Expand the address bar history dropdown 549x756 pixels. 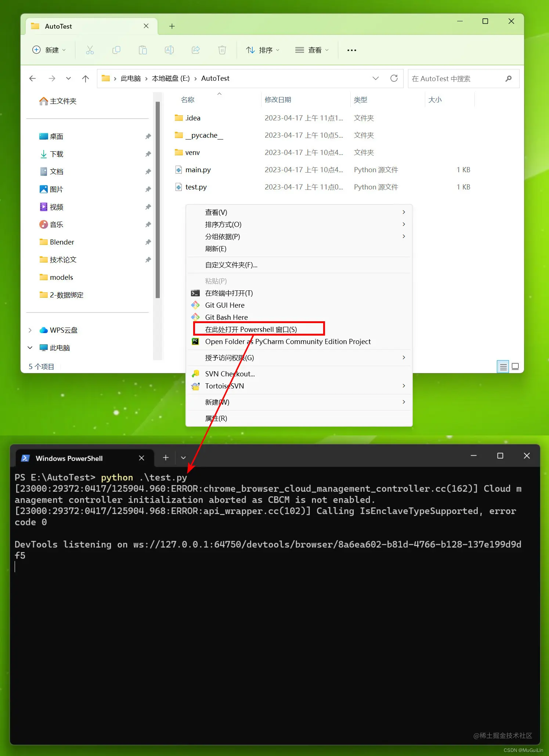[x=376, y=78]
